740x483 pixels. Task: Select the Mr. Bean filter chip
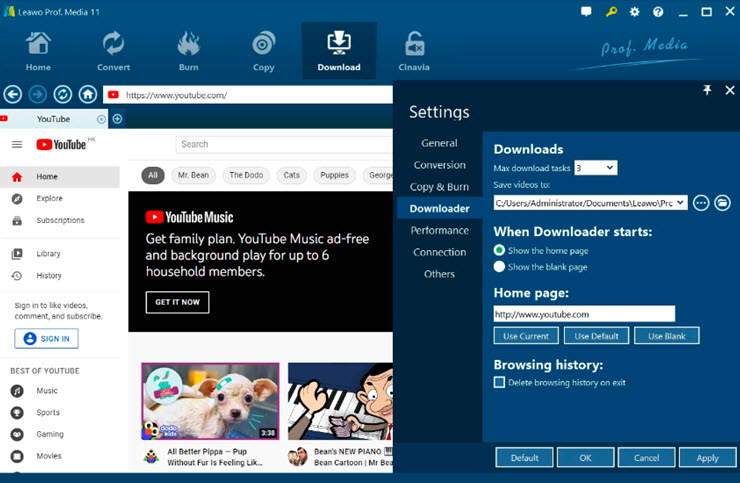193,175
